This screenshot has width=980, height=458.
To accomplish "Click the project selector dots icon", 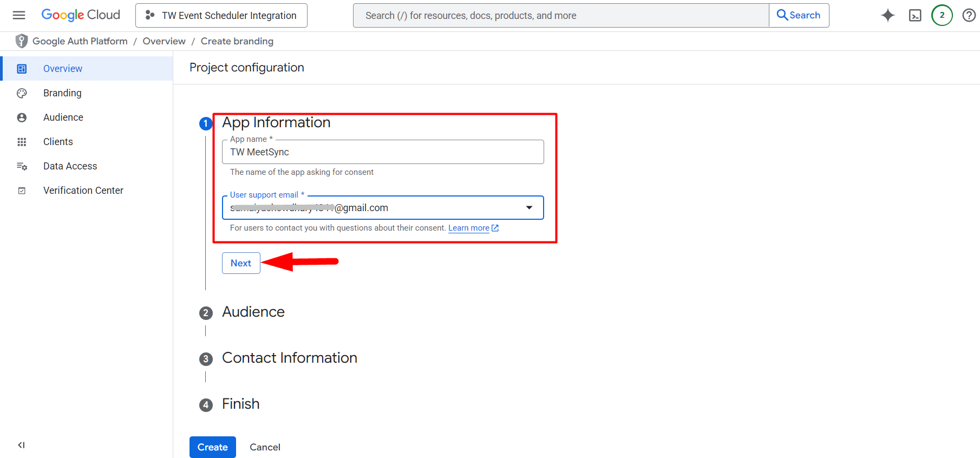I will tap(150, 15).
